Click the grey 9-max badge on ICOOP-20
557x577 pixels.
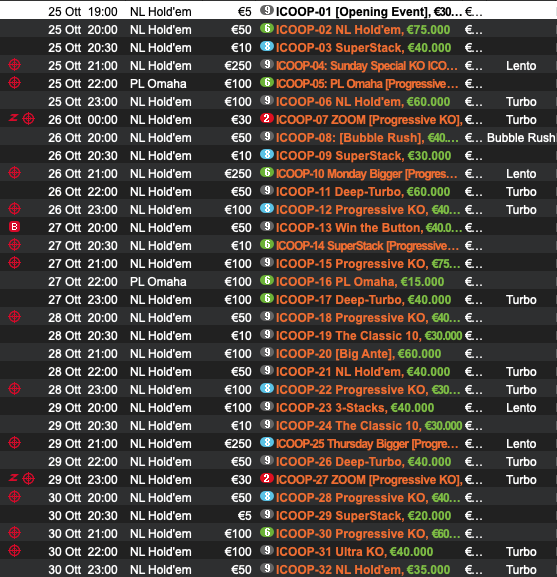(267, 353)
